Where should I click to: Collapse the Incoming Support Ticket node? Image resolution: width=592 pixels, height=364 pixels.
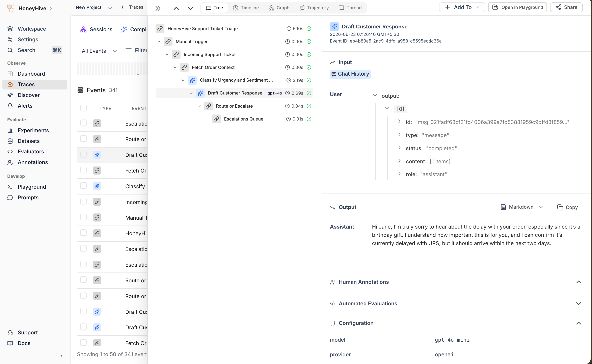(x=167, y=54)
